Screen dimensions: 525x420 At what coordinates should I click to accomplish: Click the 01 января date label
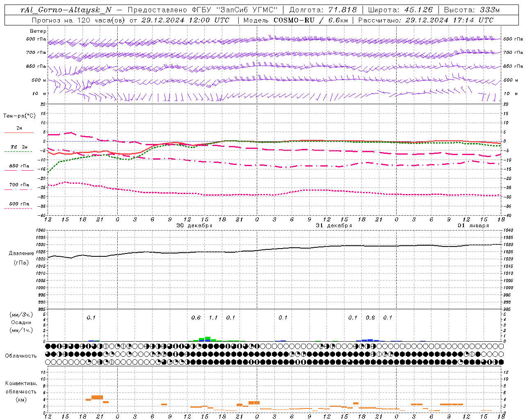[x=473, y=226]
